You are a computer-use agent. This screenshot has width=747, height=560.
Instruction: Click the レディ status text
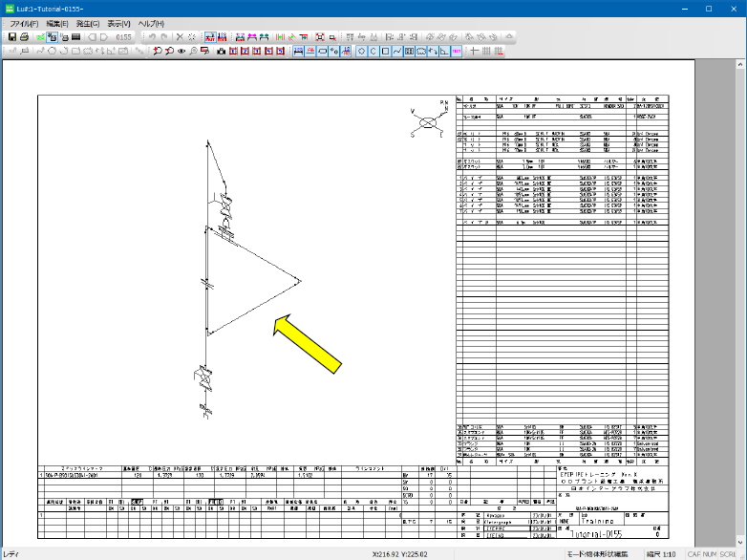(11, 554)
